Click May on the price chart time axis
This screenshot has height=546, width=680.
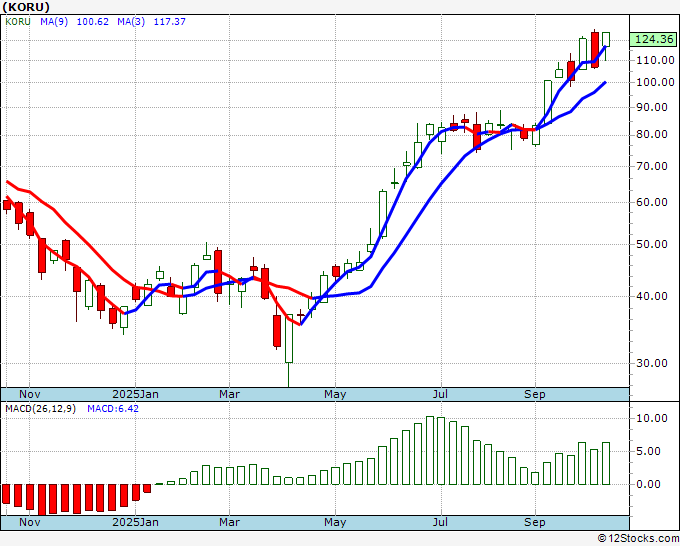pos(335,394)
